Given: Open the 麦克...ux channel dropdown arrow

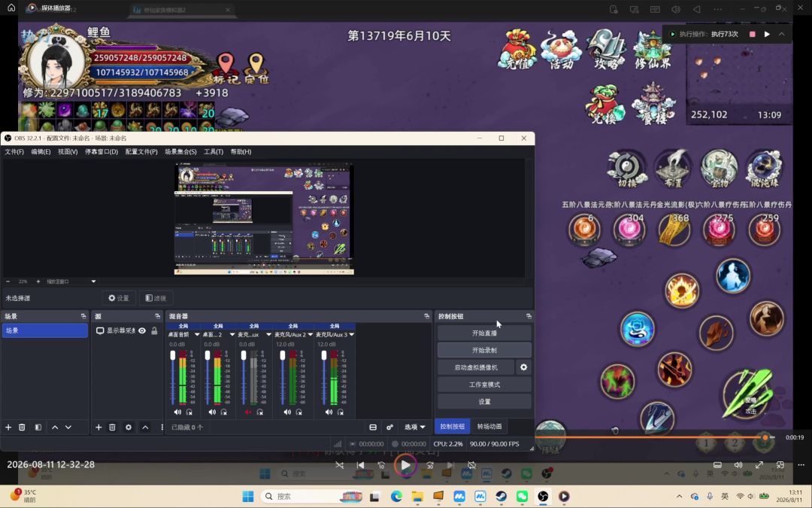Looking at the screenshot, I should [268, 335].
